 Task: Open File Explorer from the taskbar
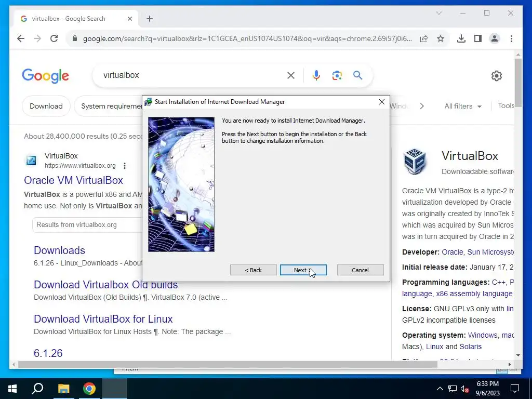(x=63, y=389)
